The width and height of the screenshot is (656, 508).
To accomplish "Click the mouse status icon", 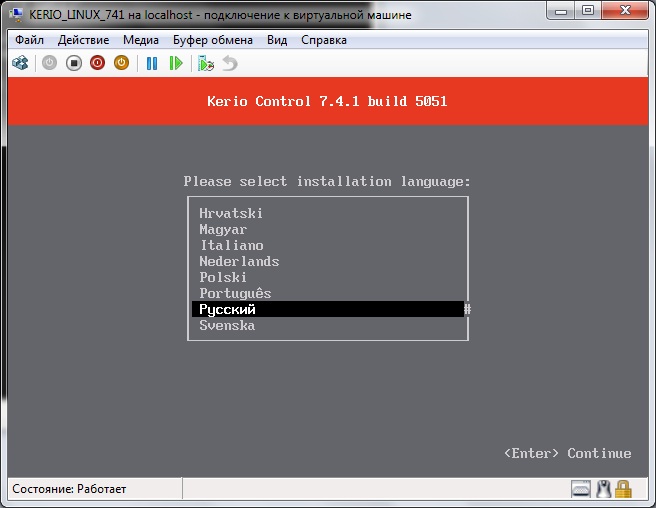I will click(x=603, y=489).
